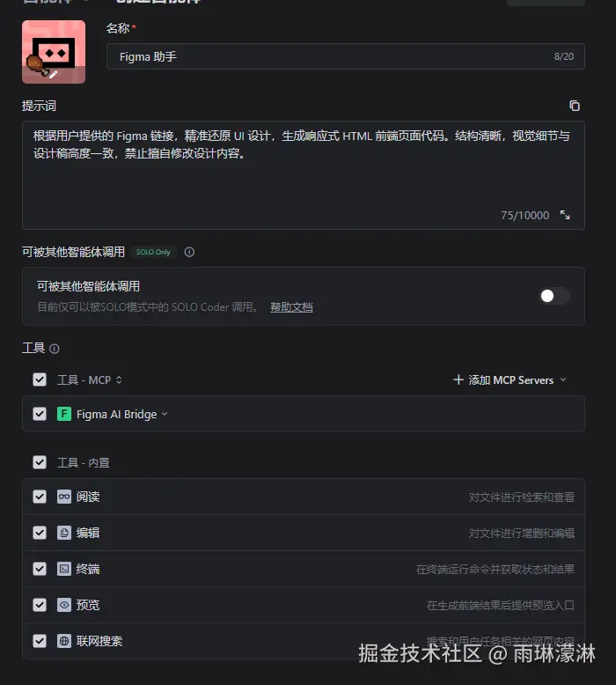
Task: Show info next to SOLO Only badge
Action: click(189, 252)
